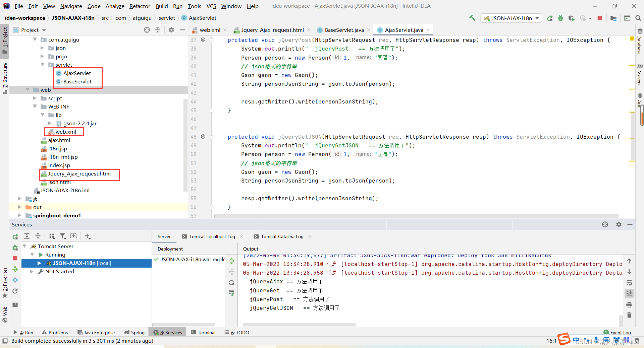Viewport: 644px width, 348px height.
Task: Rerun the server in Services side toolbar
Action: point(15,237)
